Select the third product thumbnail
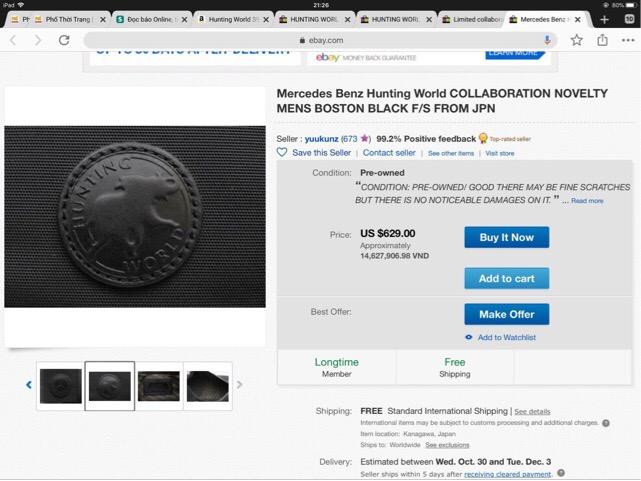The width and height of the screenshot is (641, 481). (159, 386)
